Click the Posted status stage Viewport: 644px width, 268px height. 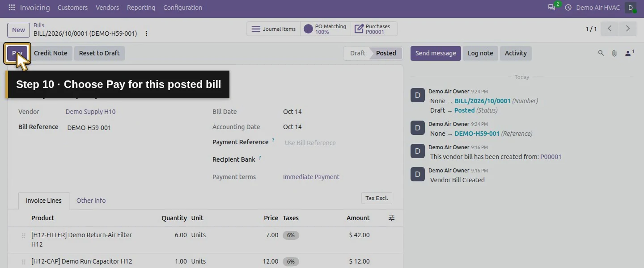(x=386, y=53)
